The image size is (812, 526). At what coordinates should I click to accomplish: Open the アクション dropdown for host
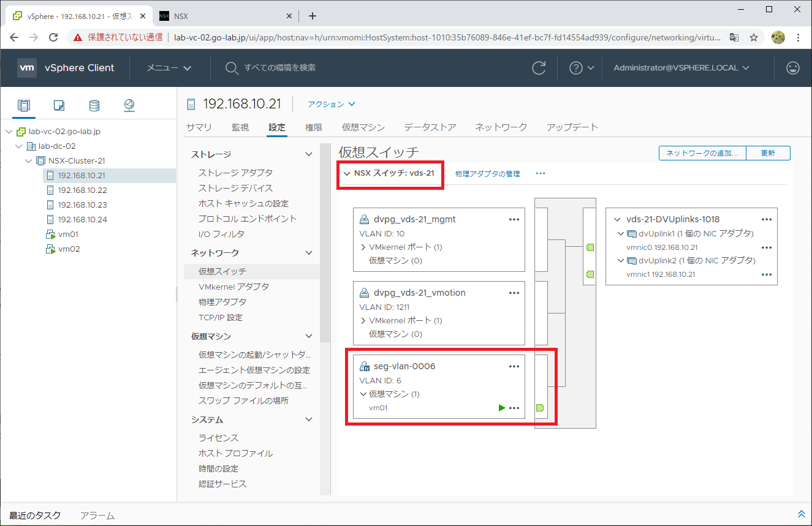pos(332,104)
